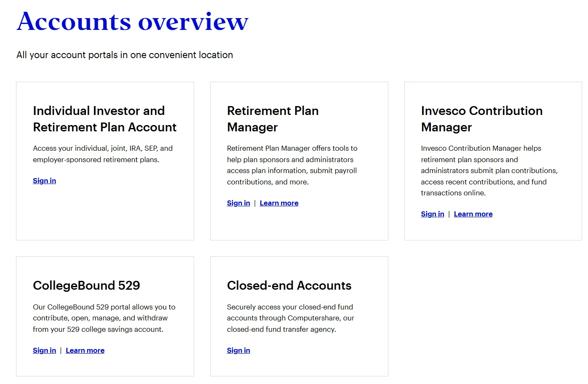Image resolution: width=588 pixels, height=384 pixels.
Task: Click the text 'All your account portals in one convenient location'
Action: 125,55
